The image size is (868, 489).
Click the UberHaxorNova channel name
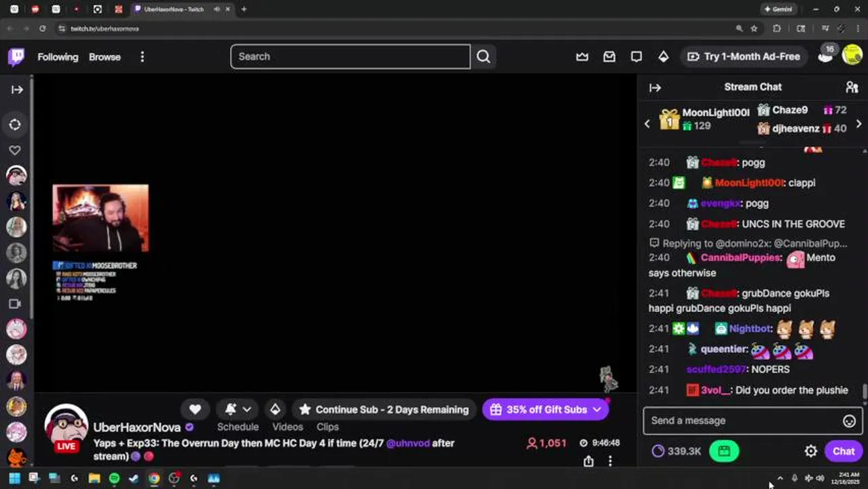point(137,427)
